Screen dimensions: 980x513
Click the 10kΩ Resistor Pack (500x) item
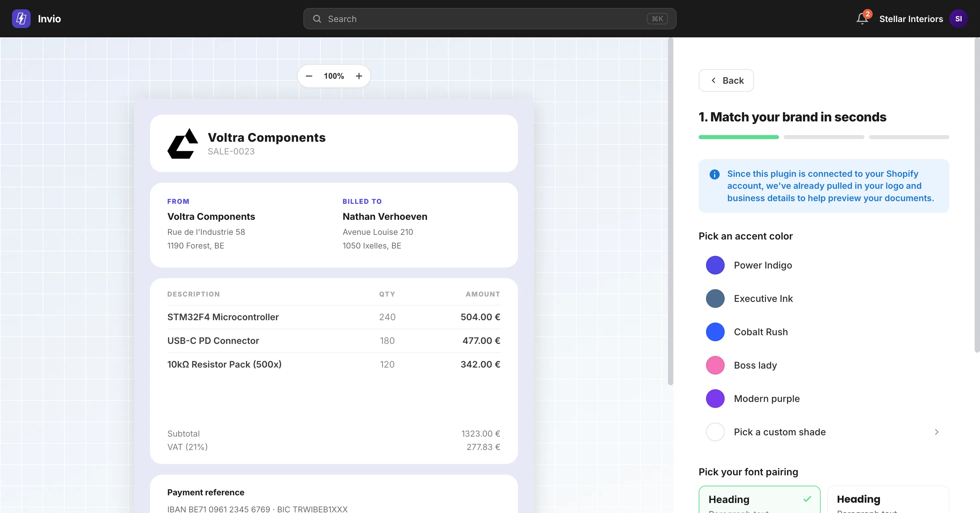coord(224,364)
